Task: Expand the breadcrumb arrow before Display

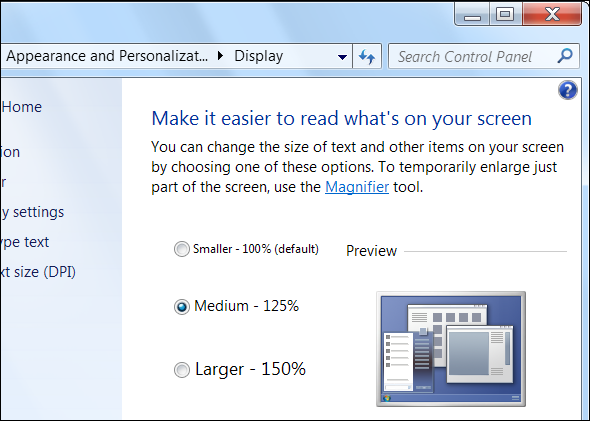Action: [x=220, y=56]
